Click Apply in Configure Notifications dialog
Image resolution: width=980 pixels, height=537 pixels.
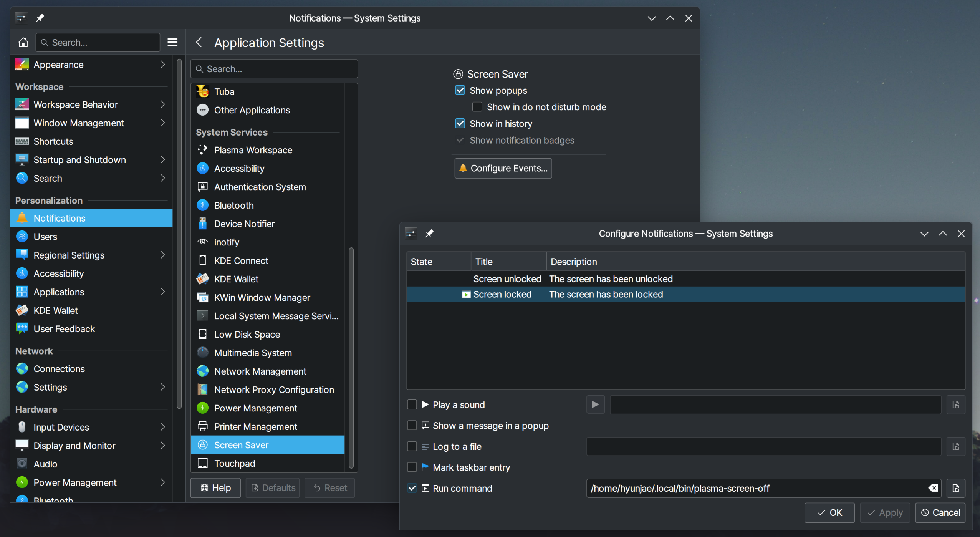(x=885, y=512)
